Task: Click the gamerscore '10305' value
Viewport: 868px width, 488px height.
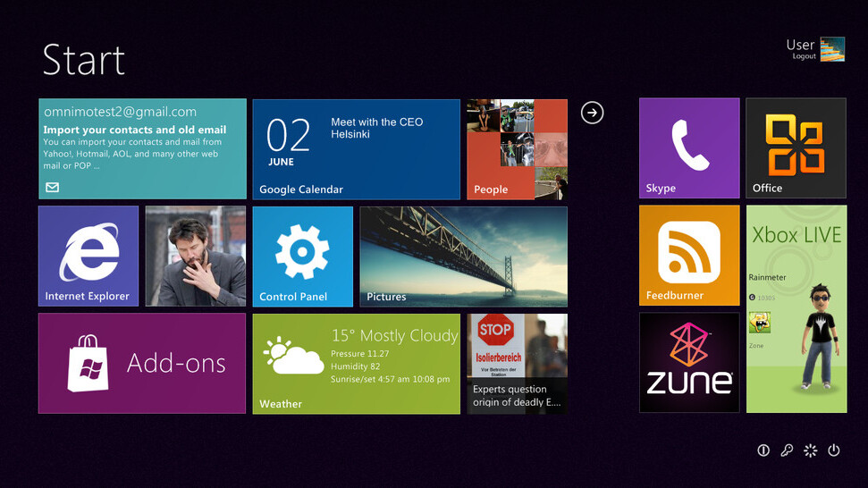Action: click(766, 298)
